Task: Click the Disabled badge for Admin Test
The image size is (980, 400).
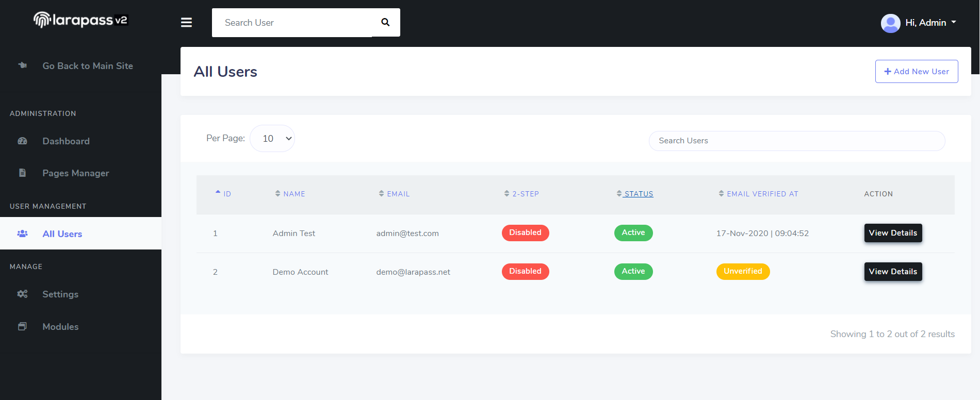Action: (x=525, y=232)
